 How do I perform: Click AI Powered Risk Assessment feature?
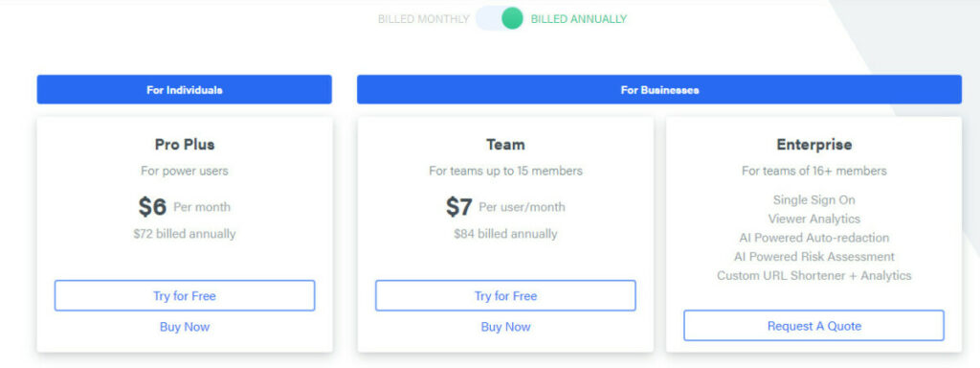tap(813, 257)
